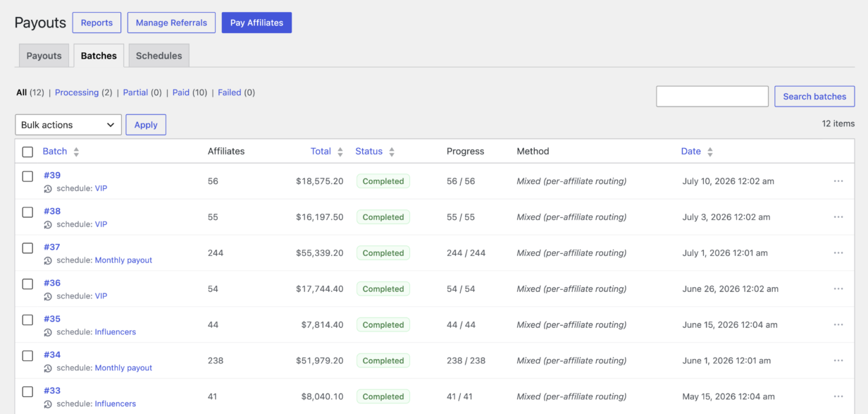Click the schedule clock icon under batch #37
The width and height of the screenshot is (868, 414).
[48, 261]
